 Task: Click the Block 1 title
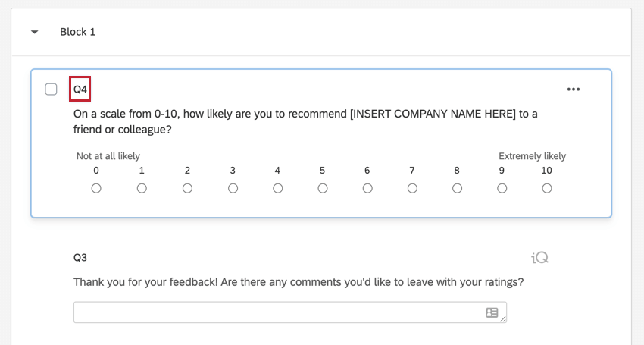pyautogui.click(x=78, y=33)
